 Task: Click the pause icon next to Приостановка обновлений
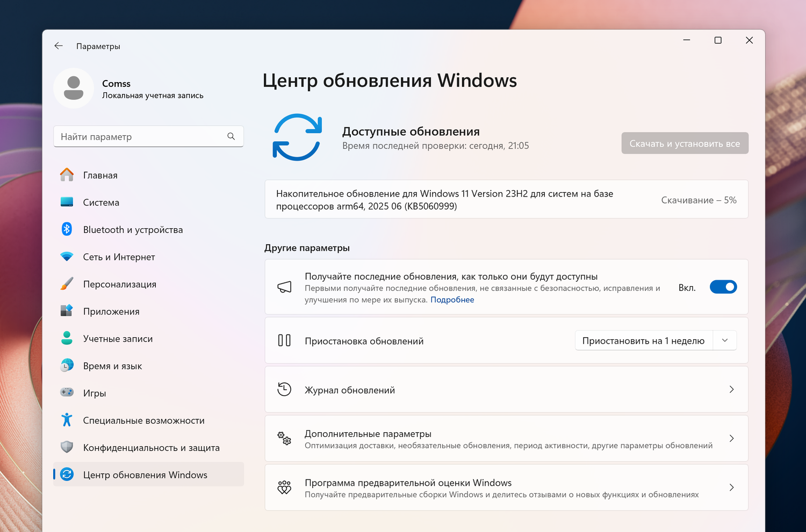tap(284, 340)
